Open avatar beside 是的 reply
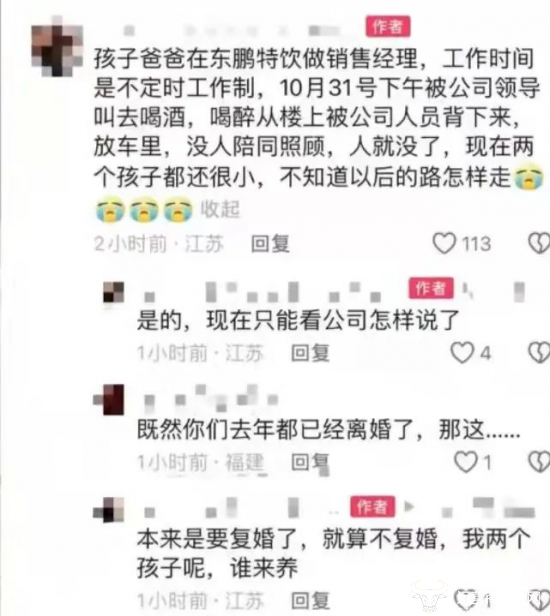The width and height of the screenshot is (550, 616). coord(113,292)
